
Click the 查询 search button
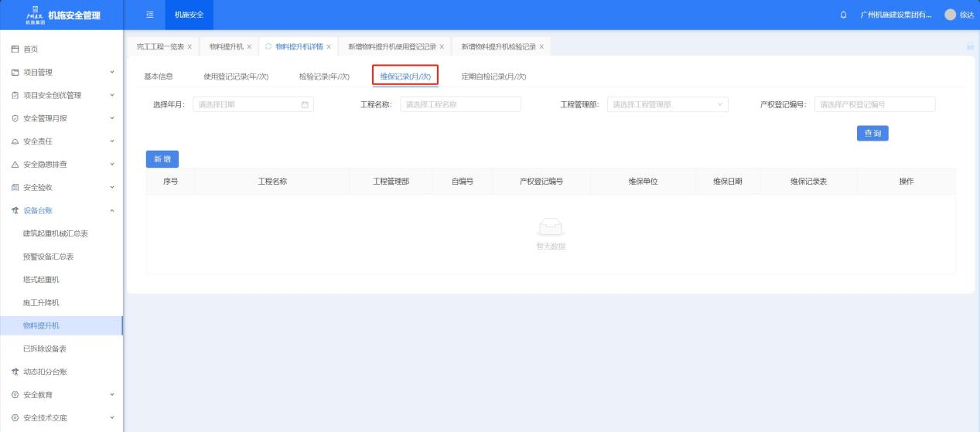872,133
